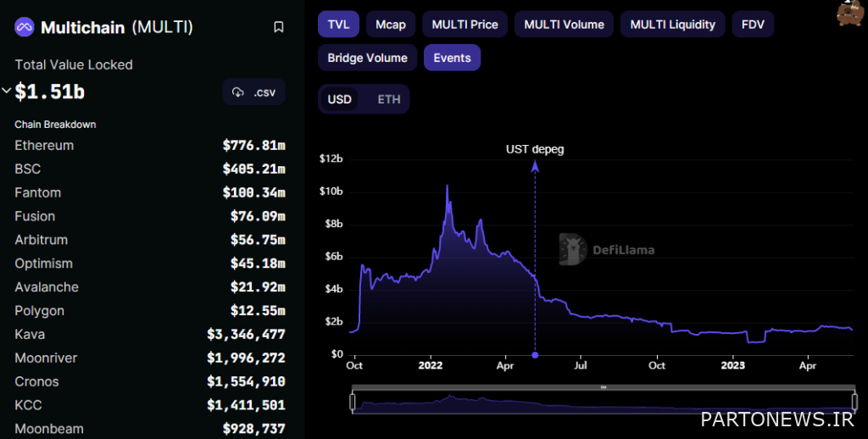The image size is (868, 439).
Task: Toggle the TVL chart series
Action: tap(338, 25)
